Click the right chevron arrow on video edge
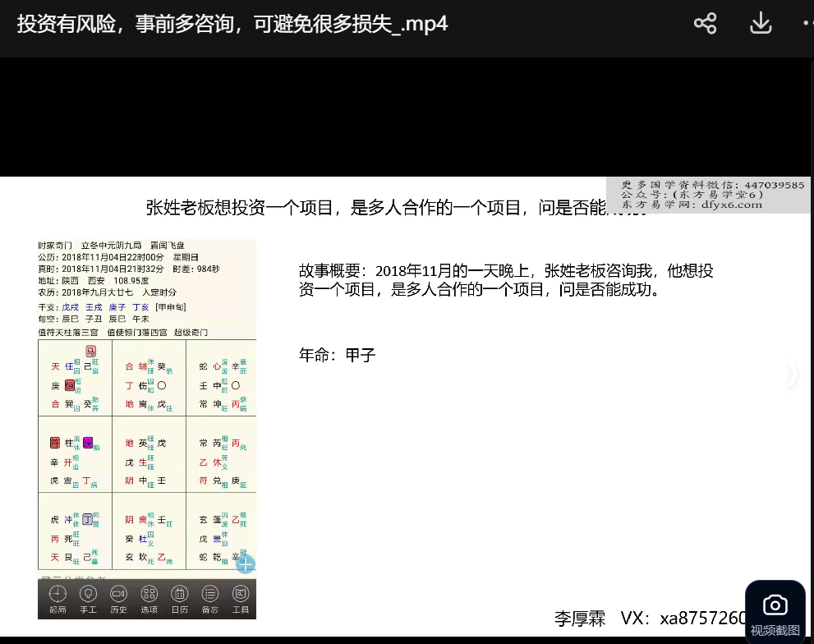Viewport: 814px width, 644px height. pos(792,375)
